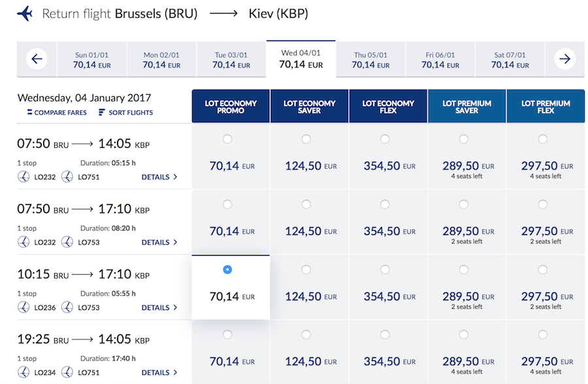Click the Sort Flights link
Image resolution: width=588 pixels, height=384 pixels.
(x=131, y=113)
